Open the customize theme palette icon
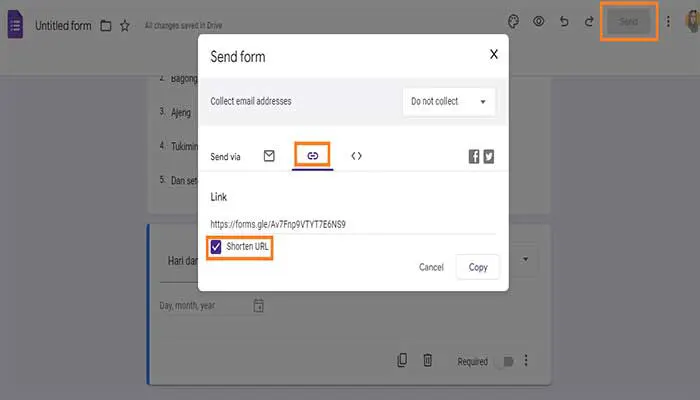The image size is (700, 400). point(513,21)
